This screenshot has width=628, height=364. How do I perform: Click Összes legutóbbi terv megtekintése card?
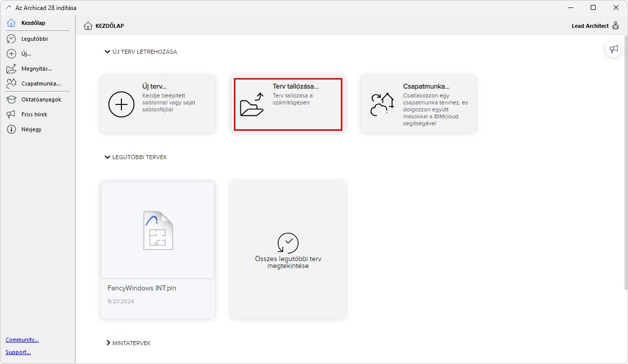pos(288,250)
